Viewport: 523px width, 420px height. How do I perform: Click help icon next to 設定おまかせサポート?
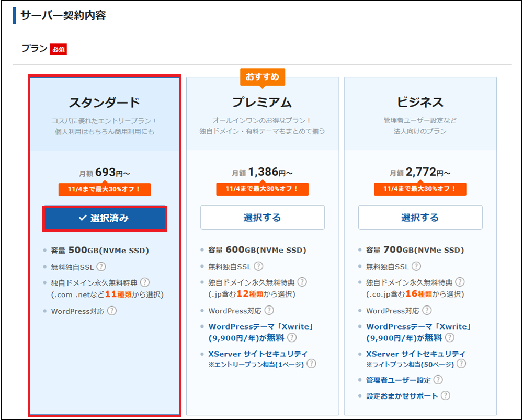pos(445,395)
